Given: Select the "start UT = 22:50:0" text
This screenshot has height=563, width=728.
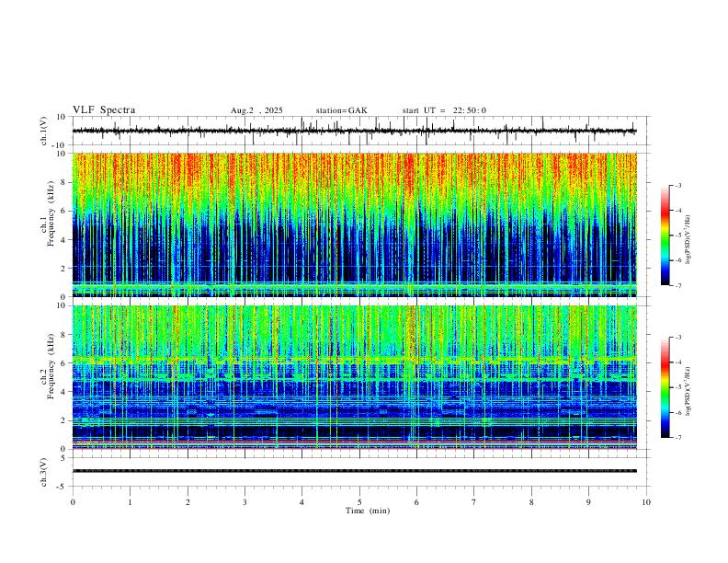Looking at the screenshot, I should pyautogui.click(x=444, y=110).
